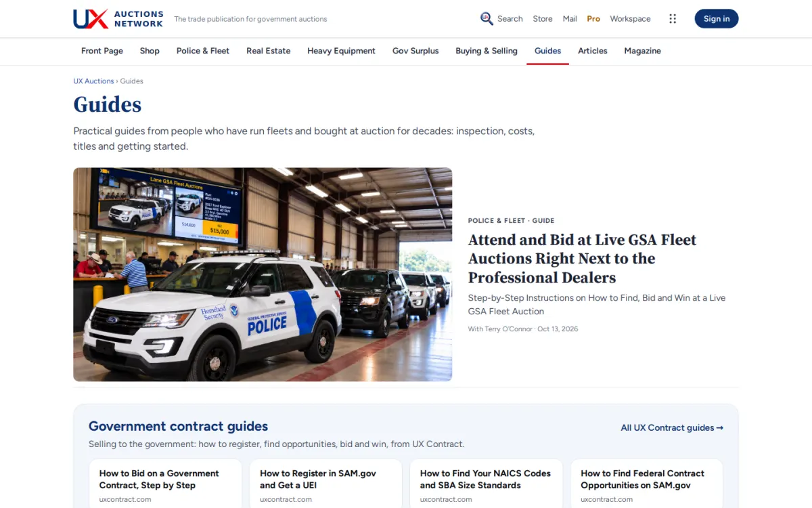Open the apps grid dots menu
This screenshot has height=508, width=812.
pos(673,19)
